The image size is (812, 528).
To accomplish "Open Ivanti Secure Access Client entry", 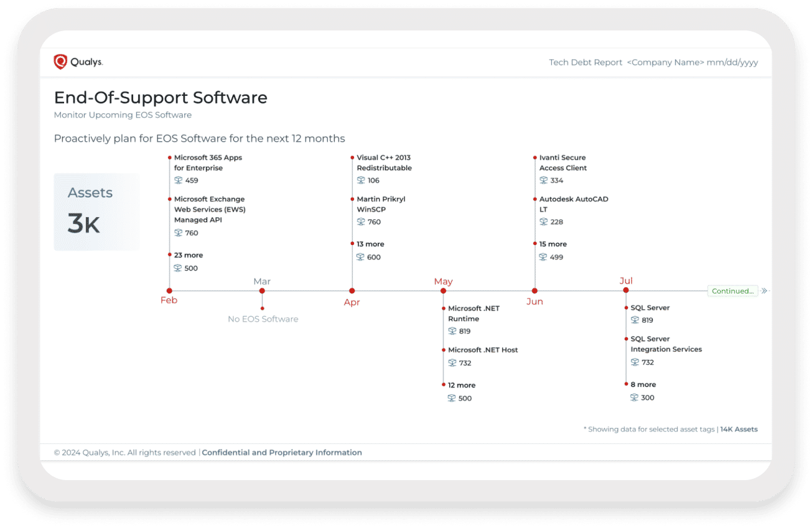I will tap(563, 163).
